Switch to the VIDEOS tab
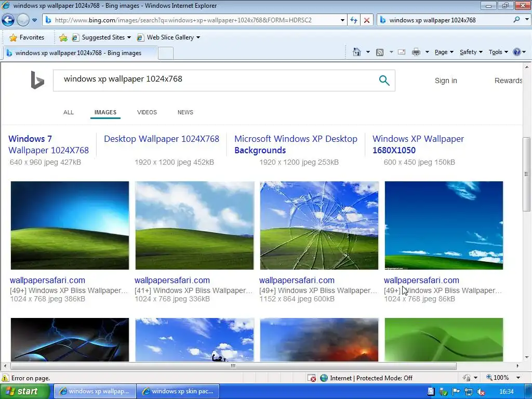 coord(147,112)
